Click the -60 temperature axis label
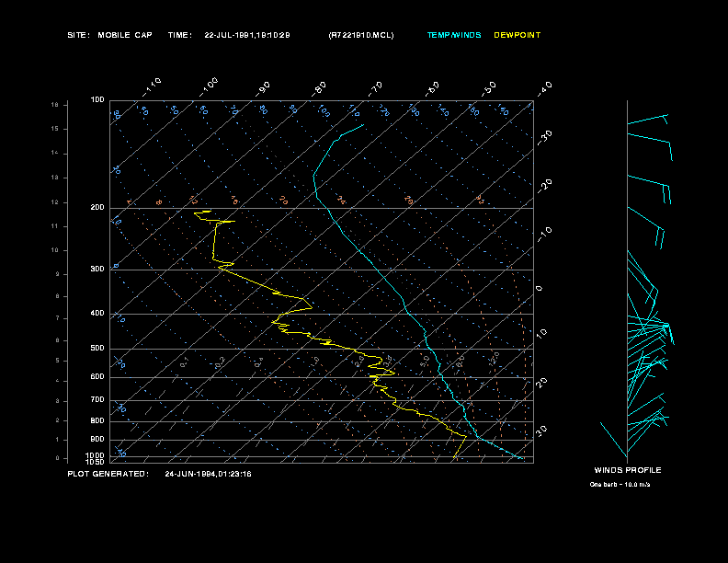 [432, 88]
